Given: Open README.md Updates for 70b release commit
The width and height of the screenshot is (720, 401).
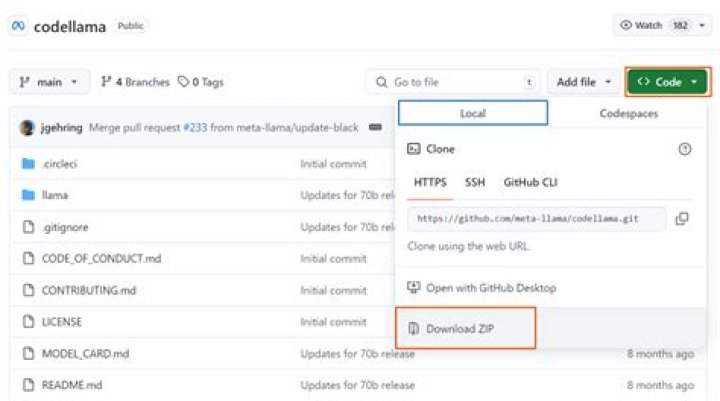Looking at the screenshot, I should [x=358, y=385].
